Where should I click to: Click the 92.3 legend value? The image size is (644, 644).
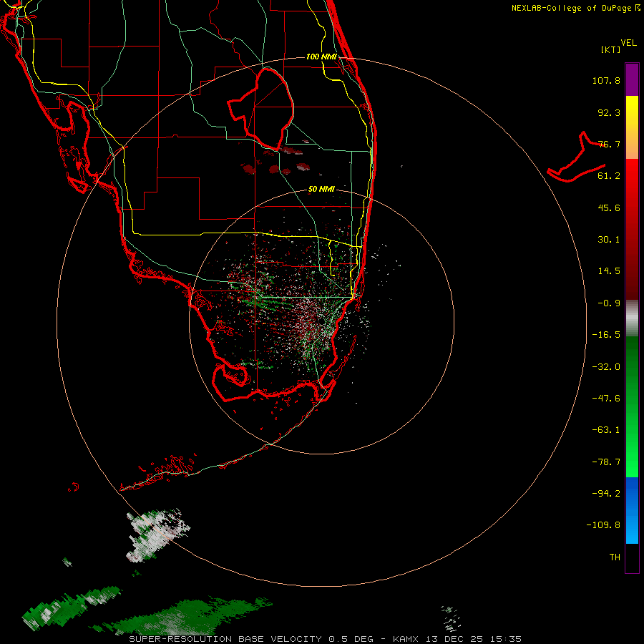(609, 112)
